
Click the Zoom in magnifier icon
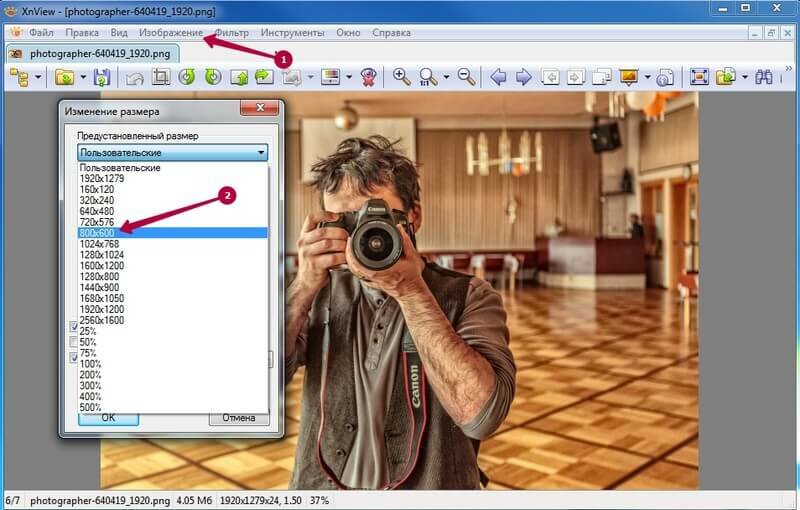(x=401, y=77)
